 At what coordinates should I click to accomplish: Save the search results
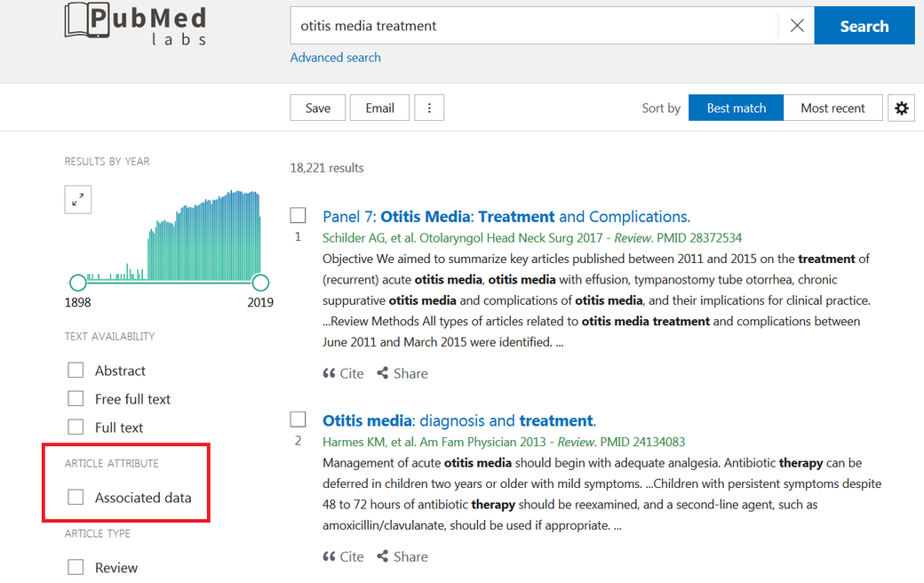pos(318,108)
